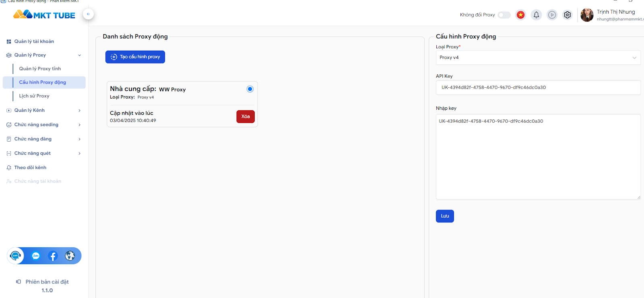Image resolution: width=644 pixels, height=298 pixels.
Task: Click the Quản lý Kênh video icon
Action: tap(9, 110)
